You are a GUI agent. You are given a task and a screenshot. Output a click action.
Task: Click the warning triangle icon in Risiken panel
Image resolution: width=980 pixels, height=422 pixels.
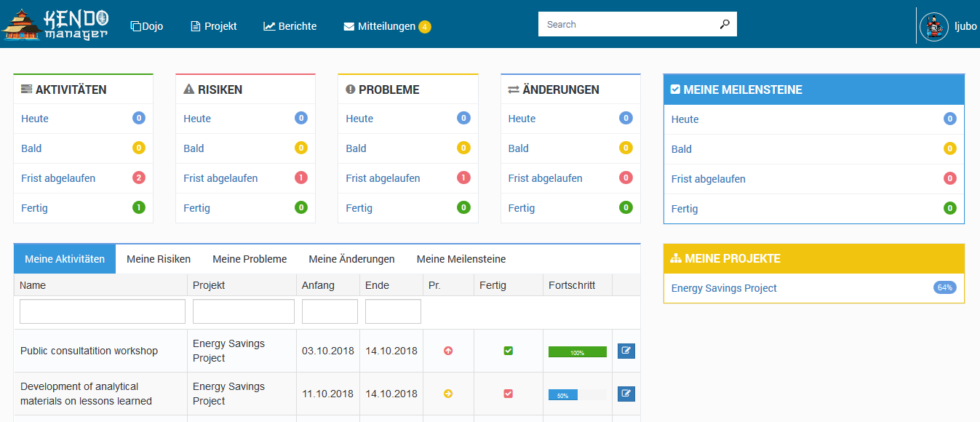(189, 89)
